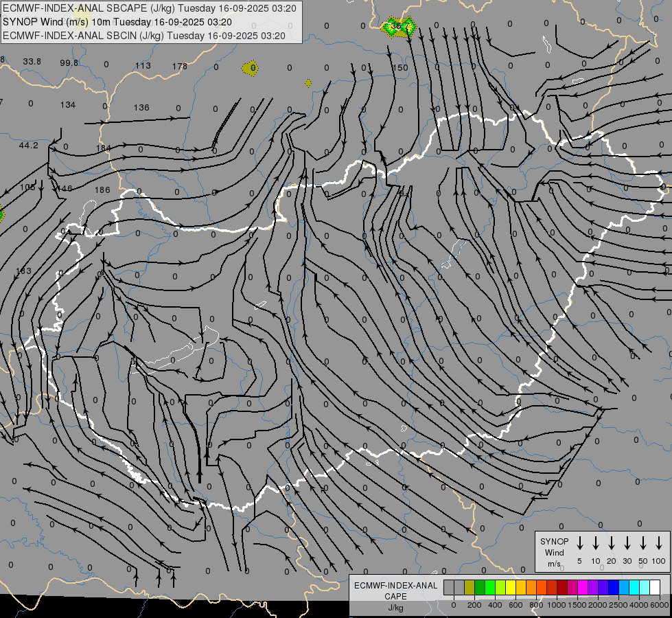Click the SBCAPE title line in the header

pos(150,8)
